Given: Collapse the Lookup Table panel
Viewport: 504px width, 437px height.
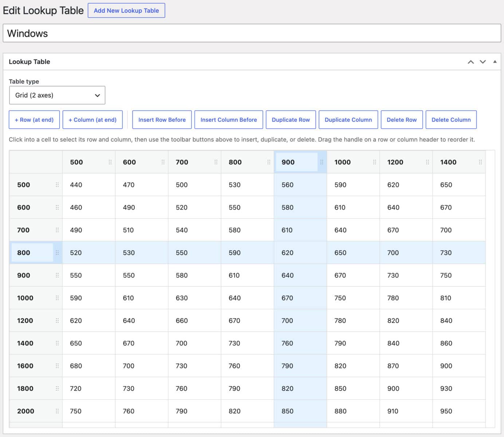Looking at the screenshot, I should (495, 62).
